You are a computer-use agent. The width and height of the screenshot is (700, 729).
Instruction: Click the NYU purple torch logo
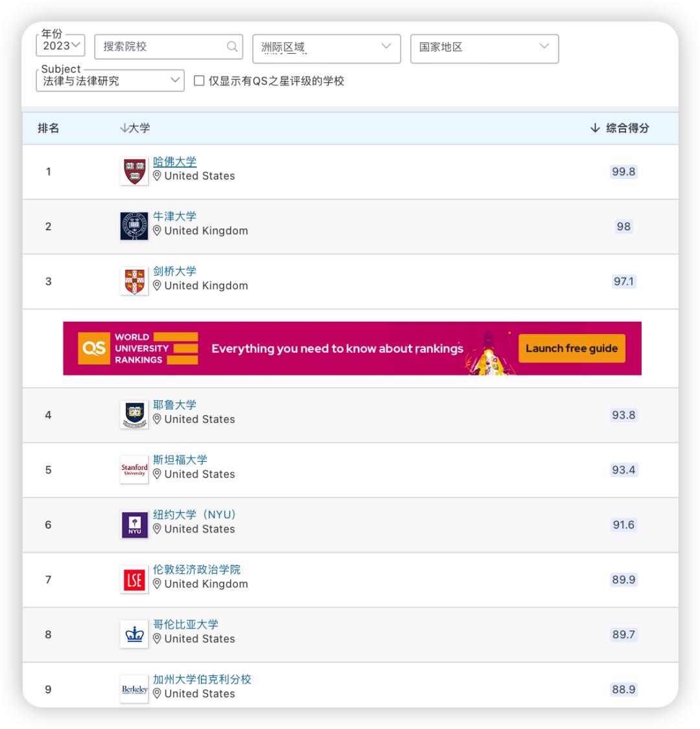tap(134, 523)
